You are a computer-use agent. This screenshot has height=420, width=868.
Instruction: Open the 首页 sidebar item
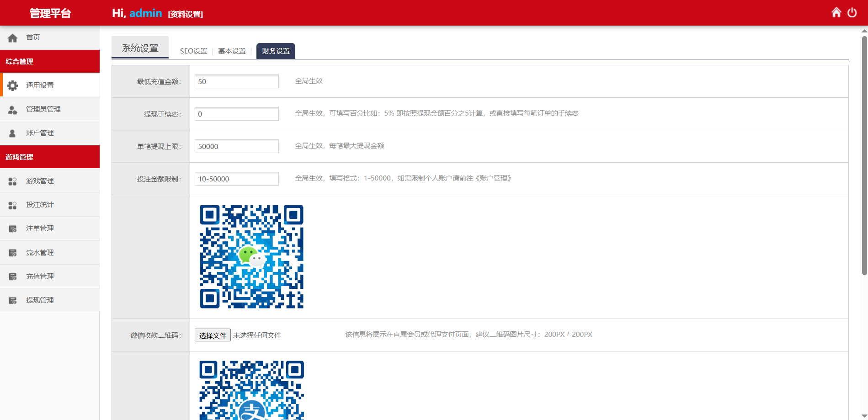pyautogui.click(x=50, y=37)
